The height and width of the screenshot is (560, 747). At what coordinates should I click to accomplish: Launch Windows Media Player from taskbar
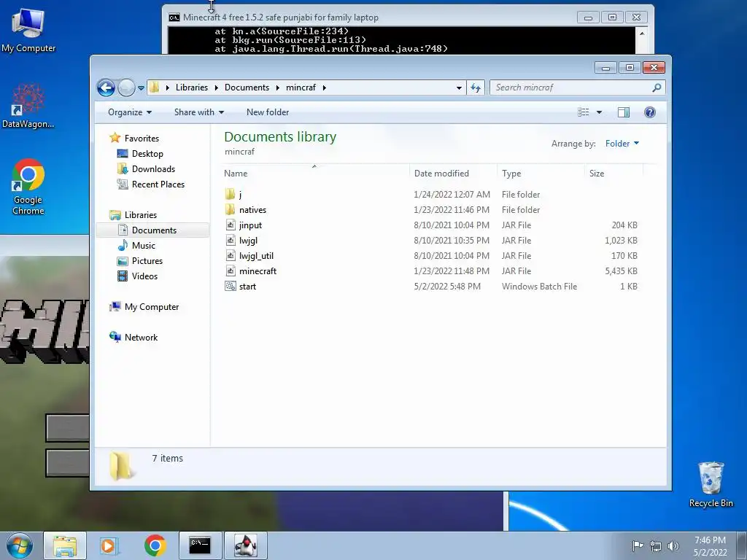pos(109,545)
